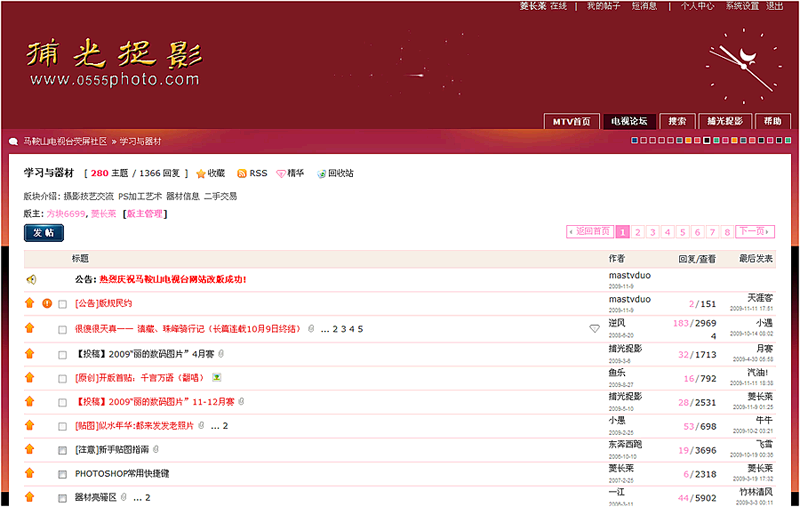Jump to page 5 in pagination
The width and height of the screenshot is (800, 507).
point(683,232)
